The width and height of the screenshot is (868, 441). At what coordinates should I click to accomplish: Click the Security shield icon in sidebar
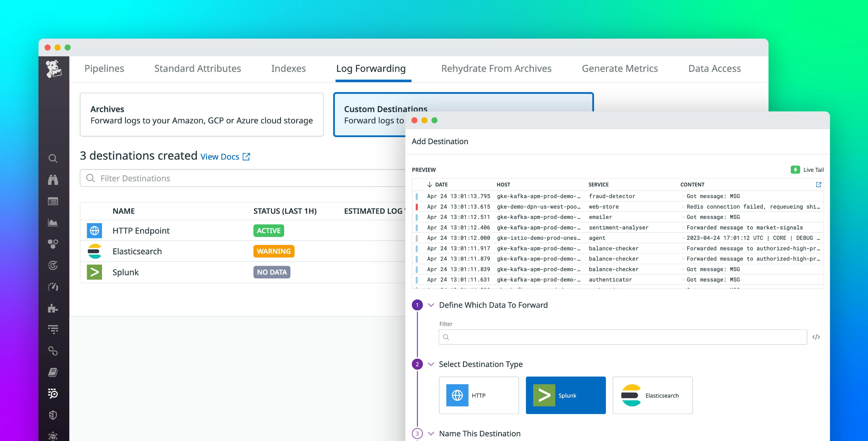point(53,415)
